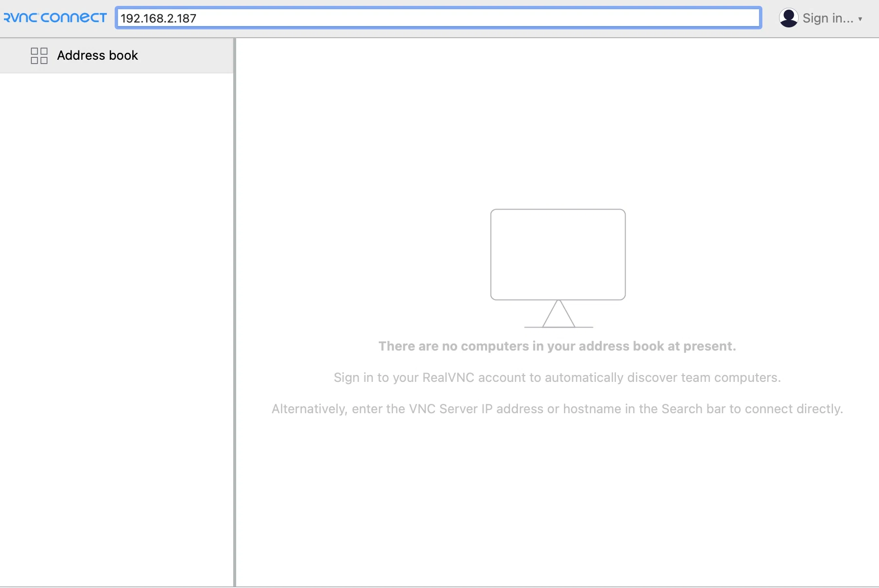Click 'There are no computers in your address book' text
Image resolution: width=879 pixels, height=588 pixels.
[557, 346]
